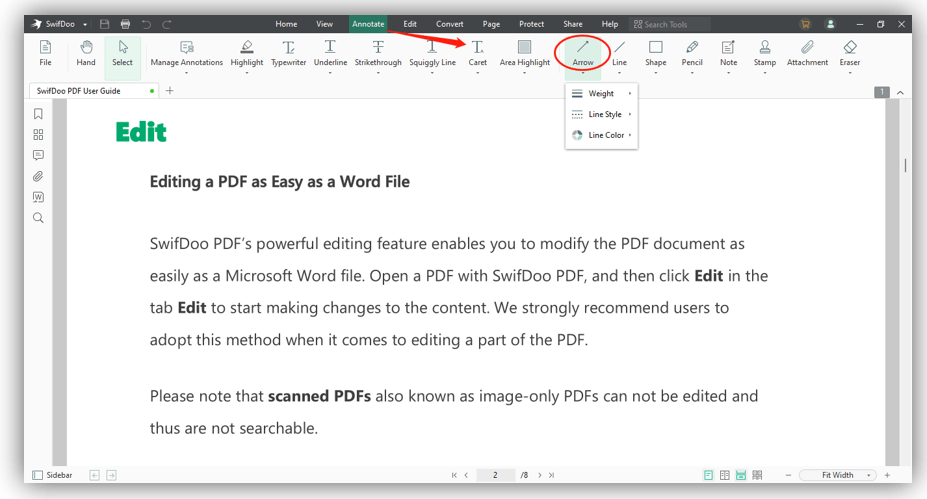The height and width of the screenshot is (499, 927).
Task: Open the File menu button
Action: tap(46, 53)
